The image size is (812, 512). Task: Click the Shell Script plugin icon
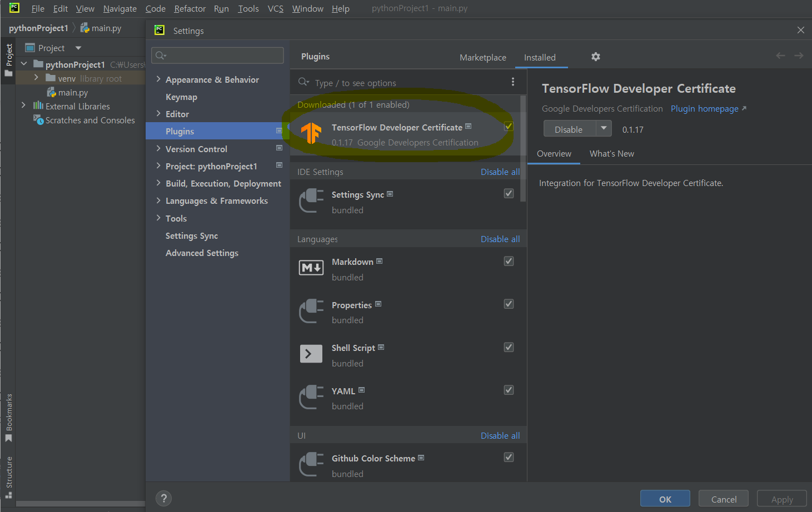point(311,354)
